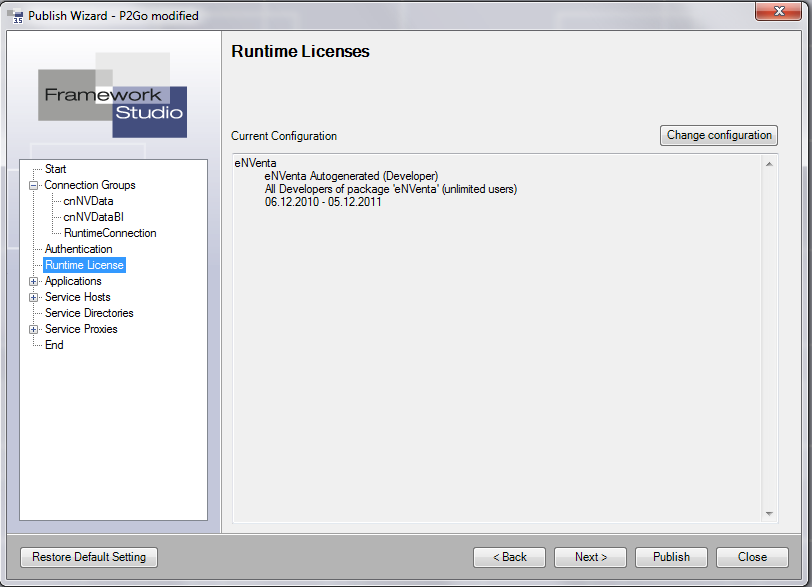This screenshot has height=587, width=812.
Task: Click the configuration list scroll down arrow
Action: (x=770, y=514)
